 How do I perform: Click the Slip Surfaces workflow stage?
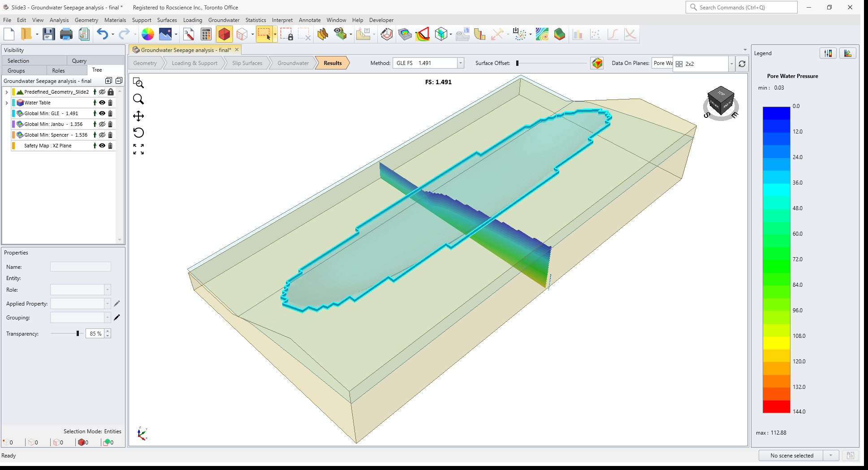[247, 63]
